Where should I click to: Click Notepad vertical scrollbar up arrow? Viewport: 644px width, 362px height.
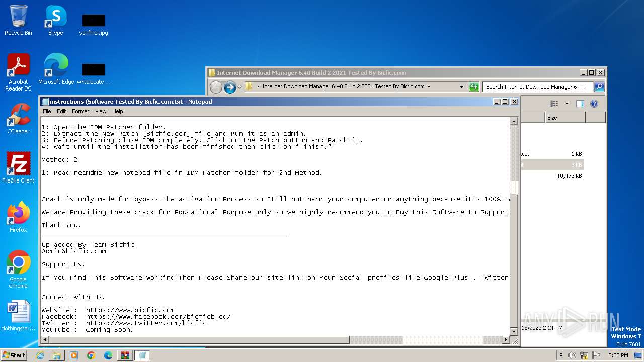click(x=514, y=121)
